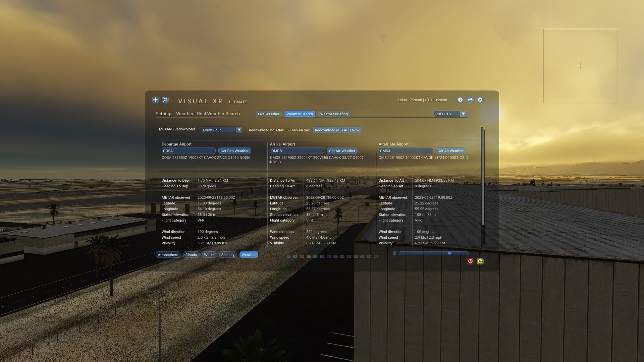Open the info panel via the info icon
Image resolution: width=644 pixels, height=362 pixels.
tap(460, 100)
